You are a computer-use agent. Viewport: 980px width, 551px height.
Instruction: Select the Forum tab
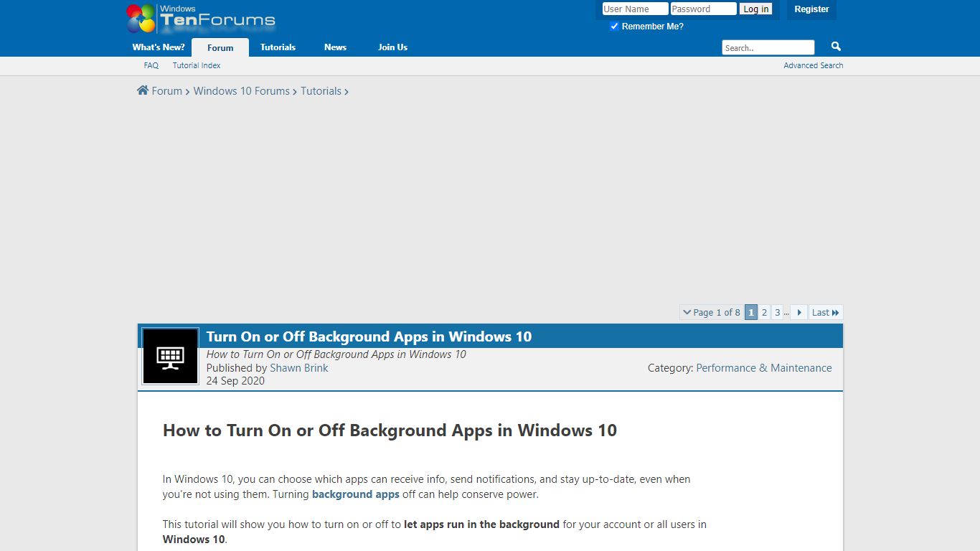click(x=220, y=47)
